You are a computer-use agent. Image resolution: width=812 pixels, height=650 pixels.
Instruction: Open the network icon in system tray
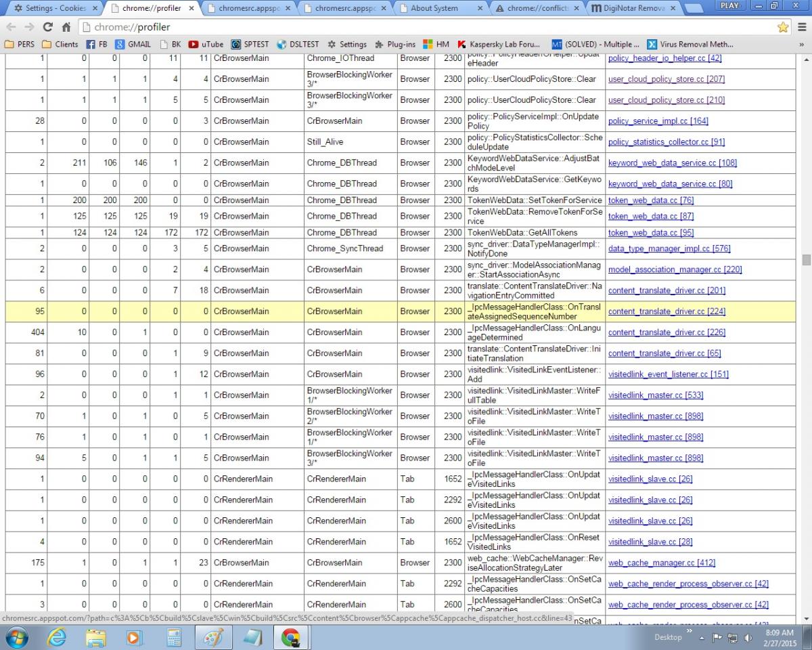tap(733, 638)
